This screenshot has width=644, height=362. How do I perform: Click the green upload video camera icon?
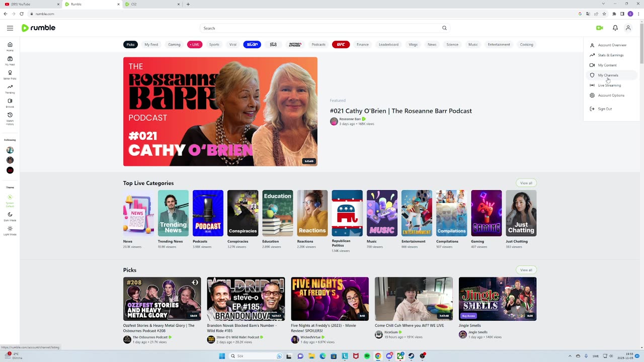click(599, 28)
